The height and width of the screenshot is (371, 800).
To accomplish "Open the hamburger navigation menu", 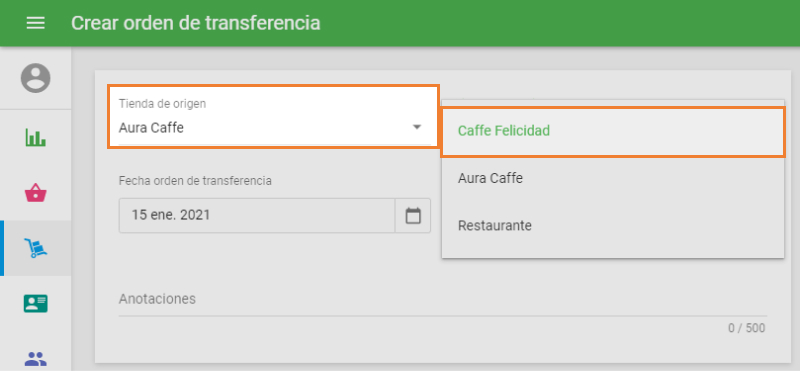I will 35,23.
